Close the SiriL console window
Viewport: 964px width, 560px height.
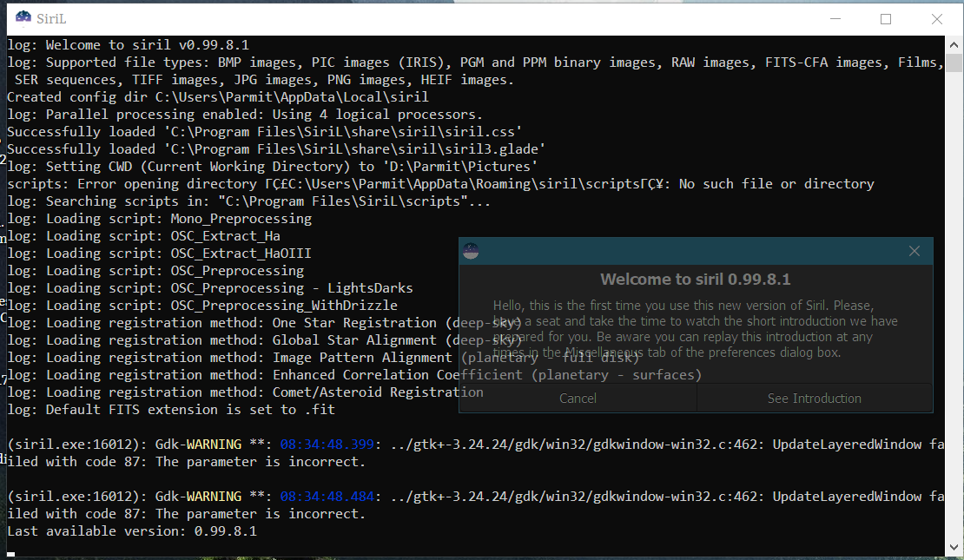pyautogui.click(x=937, y=18)
